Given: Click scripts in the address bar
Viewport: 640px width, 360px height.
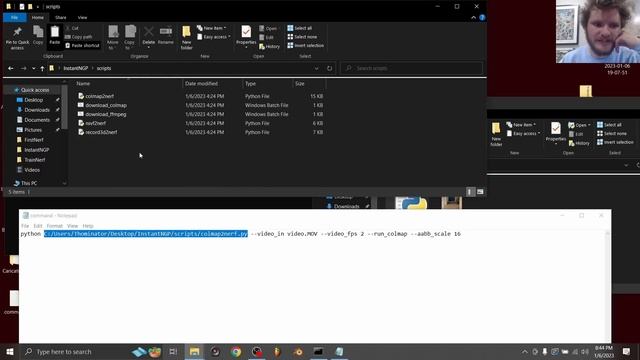Looking at the screenshot, I should pyautogui.click(x=104, y=68).
